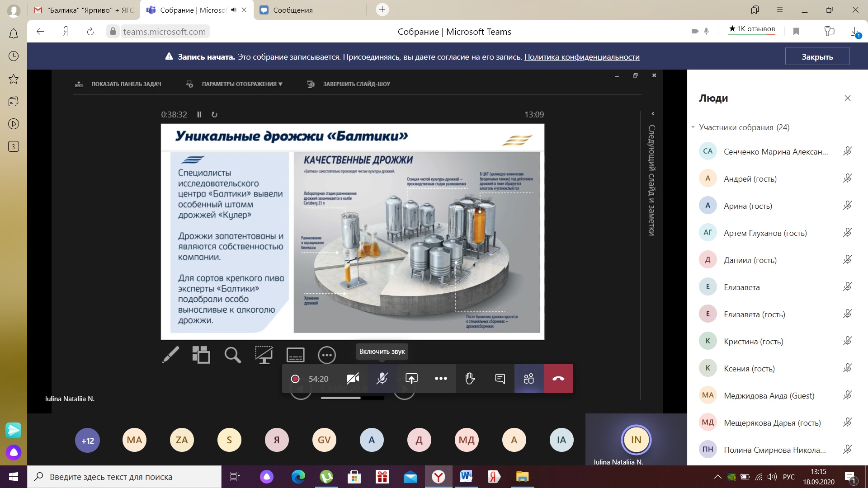868x488 pixels.
Task: Click the teams.microsoft.com address field
Action: point(164,31)
